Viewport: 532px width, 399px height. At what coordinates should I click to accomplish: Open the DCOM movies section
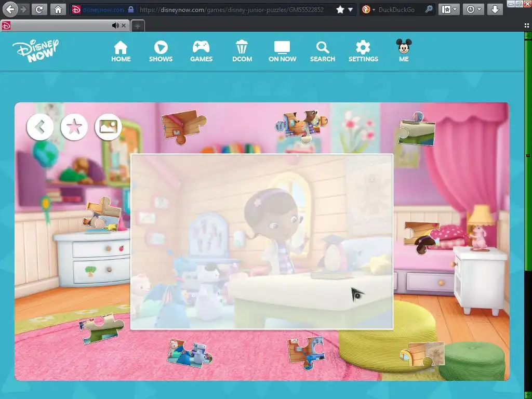[242, 51]
